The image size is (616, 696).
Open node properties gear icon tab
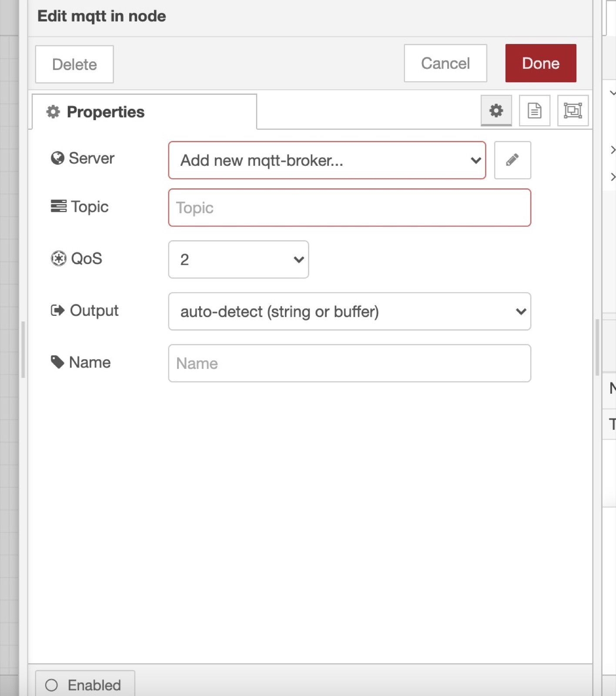click(496, 110)
